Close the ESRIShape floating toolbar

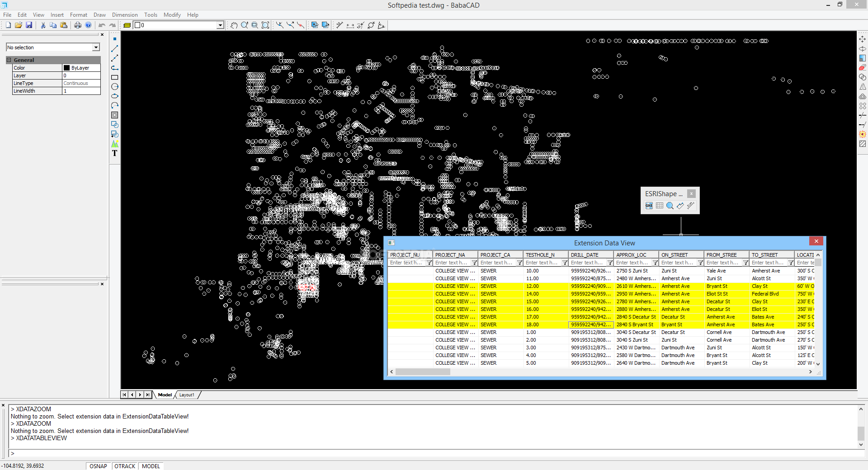[691, 193]
